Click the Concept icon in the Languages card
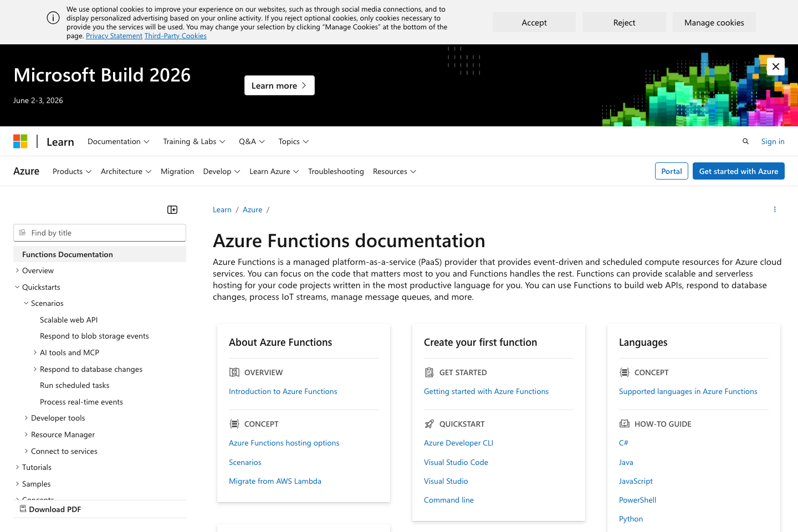This screenshot has height=532, width=798. [625, 372]
